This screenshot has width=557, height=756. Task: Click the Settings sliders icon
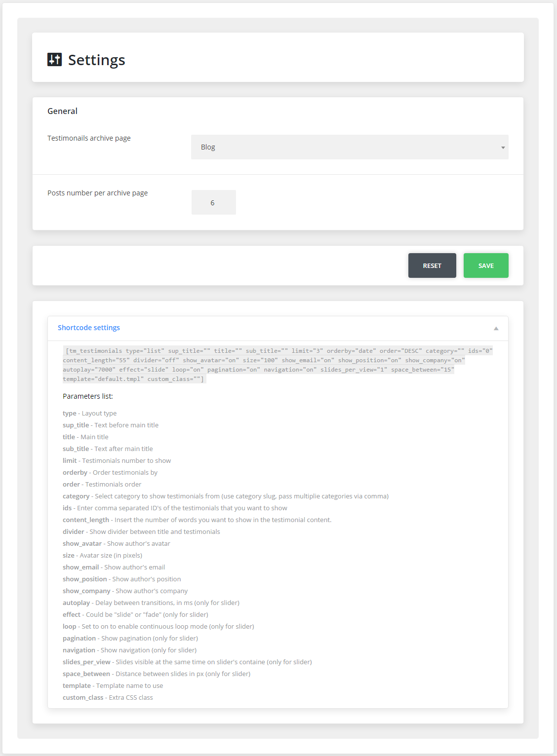point(54,60)
